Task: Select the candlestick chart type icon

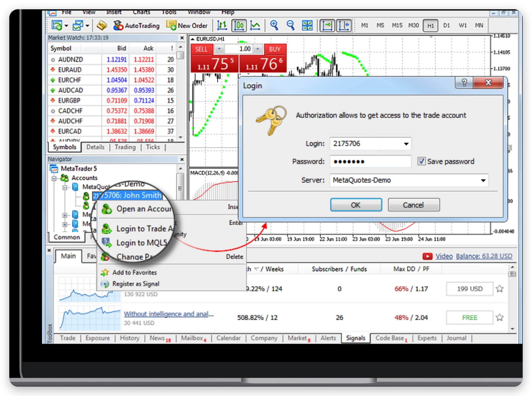Action: tap(239, 25)
